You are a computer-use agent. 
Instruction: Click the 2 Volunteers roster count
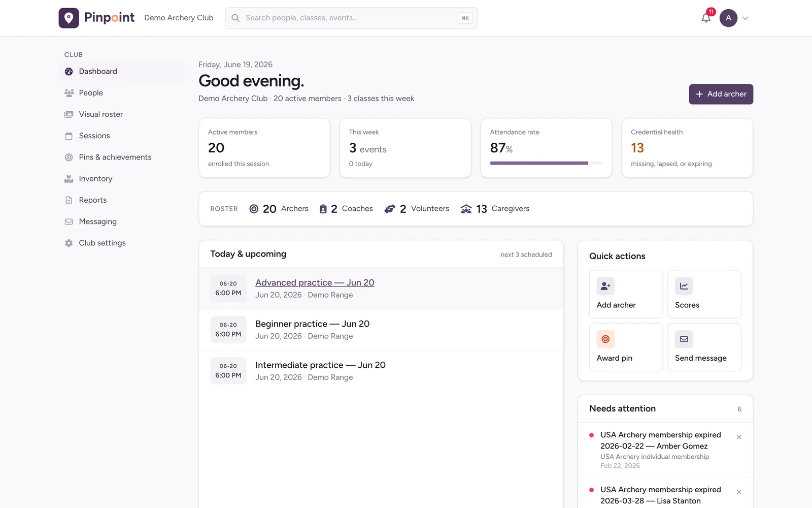pyautogui.click(x=417, y=209)
